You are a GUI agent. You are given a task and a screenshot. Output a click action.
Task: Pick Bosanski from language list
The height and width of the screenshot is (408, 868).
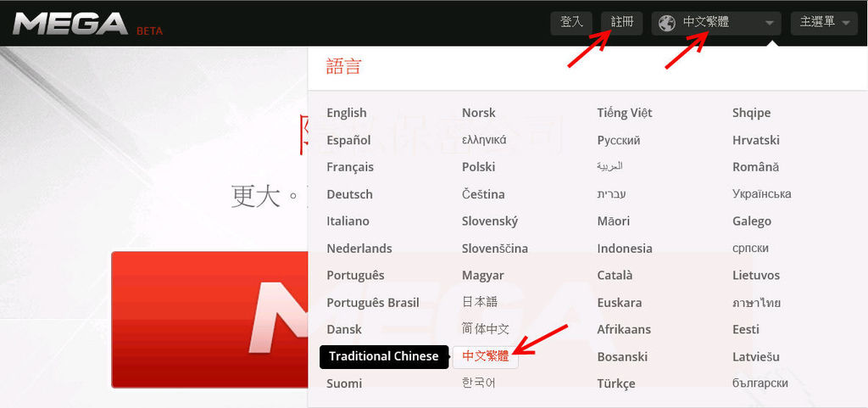pyautogui.click(x=622, y=356)
